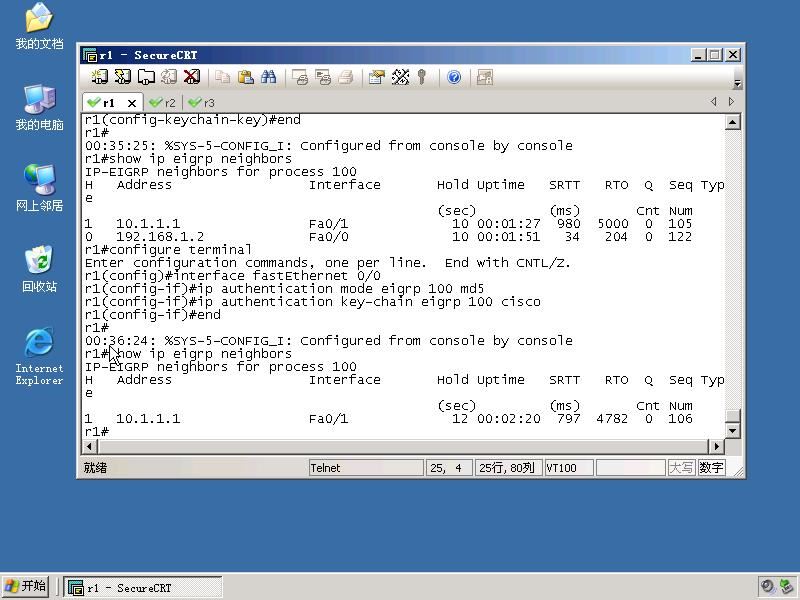Minimize the SecureCRT window

(697, 55)
